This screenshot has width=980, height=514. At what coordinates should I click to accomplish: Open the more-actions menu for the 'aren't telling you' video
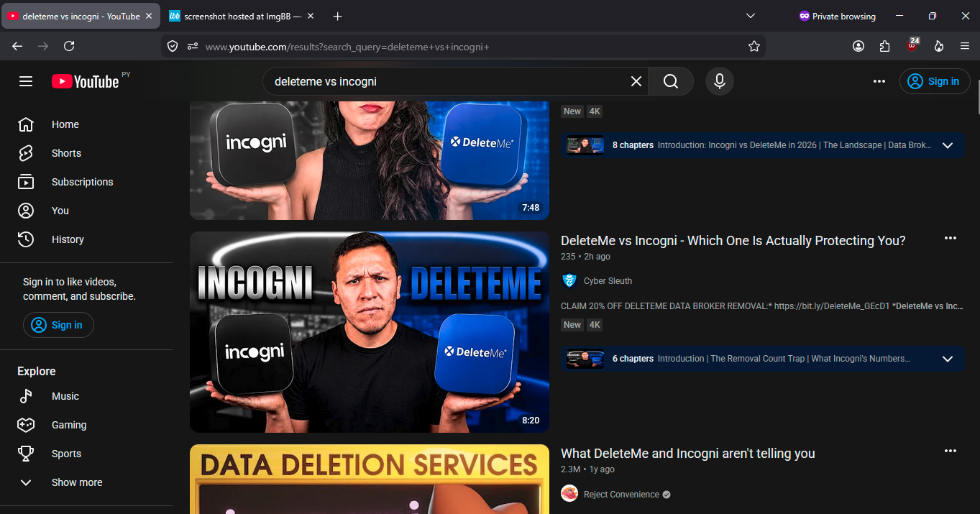[x=951, y=451]
